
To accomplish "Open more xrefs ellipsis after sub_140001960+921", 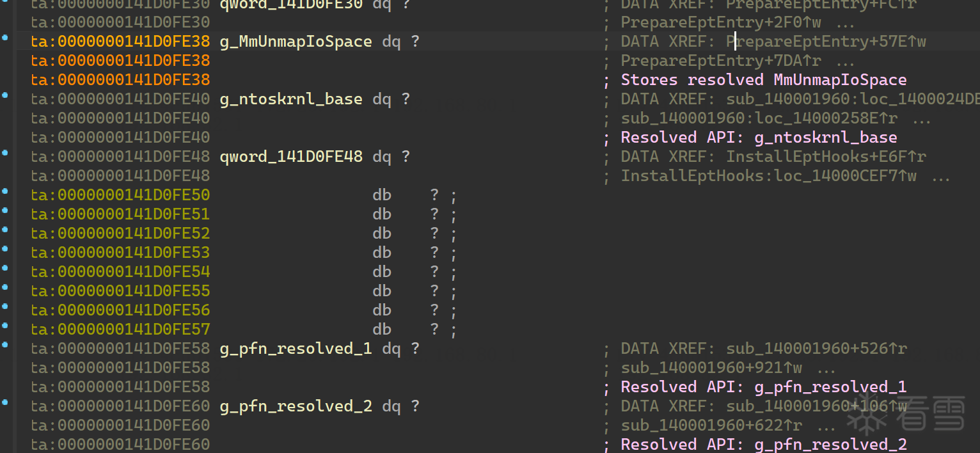I will (x=826, y=369).
